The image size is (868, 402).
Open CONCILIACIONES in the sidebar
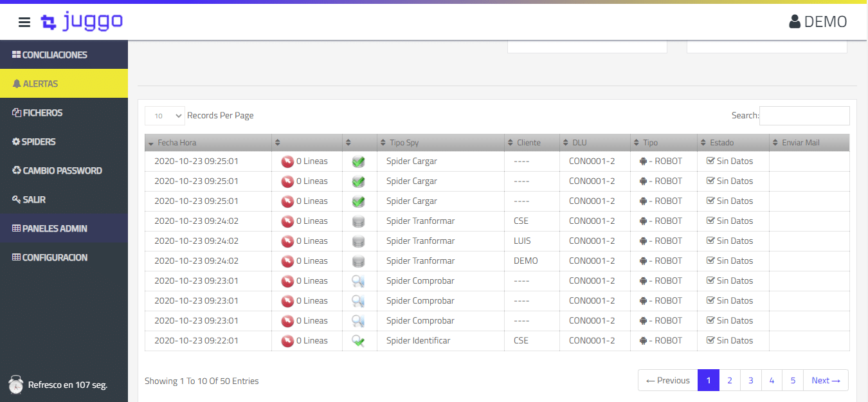point(64,55)
